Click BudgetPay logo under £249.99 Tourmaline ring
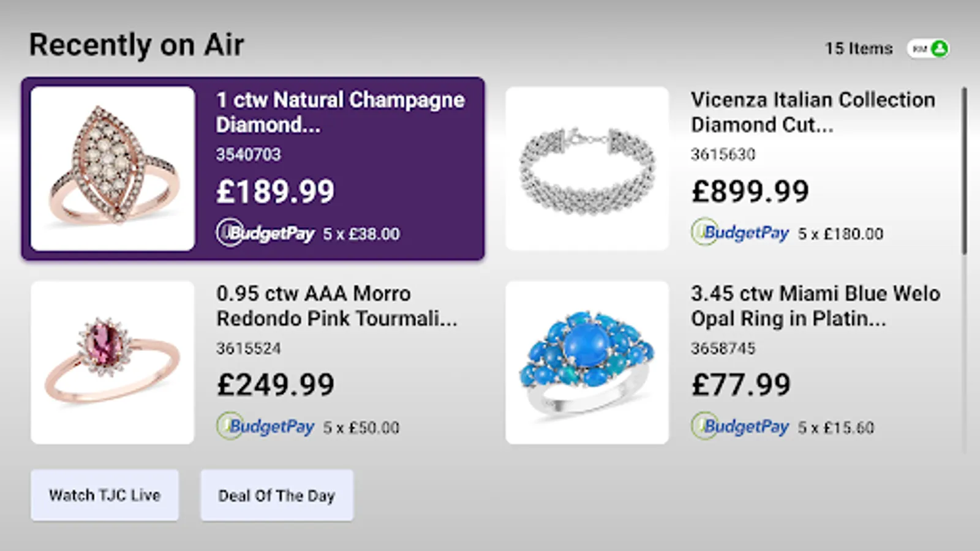The image size is (980, 551). [x=265, y=426]
